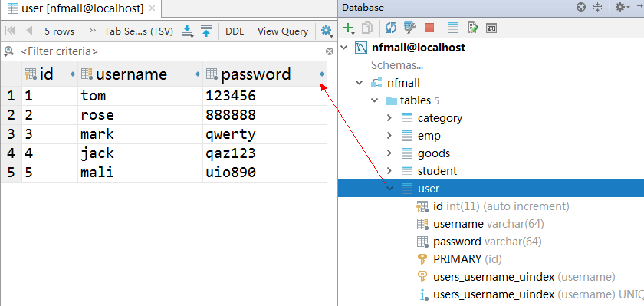Viewport: 644px width, 306px height.
Task: Collapse the tables folder node
Action: 375,100
